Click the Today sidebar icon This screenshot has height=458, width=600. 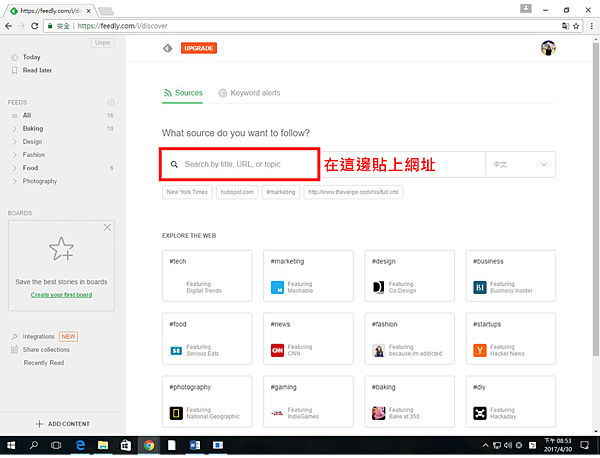click(x=15, y=57)
